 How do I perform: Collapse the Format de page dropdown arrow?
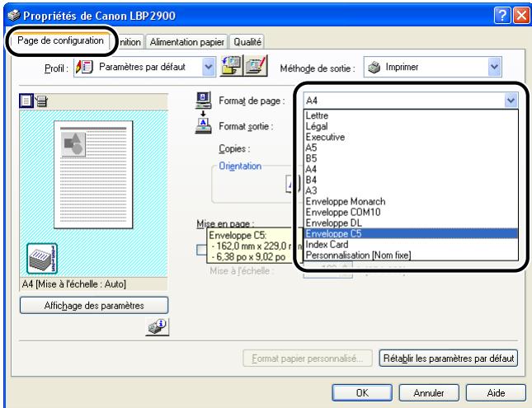(511, 101)
